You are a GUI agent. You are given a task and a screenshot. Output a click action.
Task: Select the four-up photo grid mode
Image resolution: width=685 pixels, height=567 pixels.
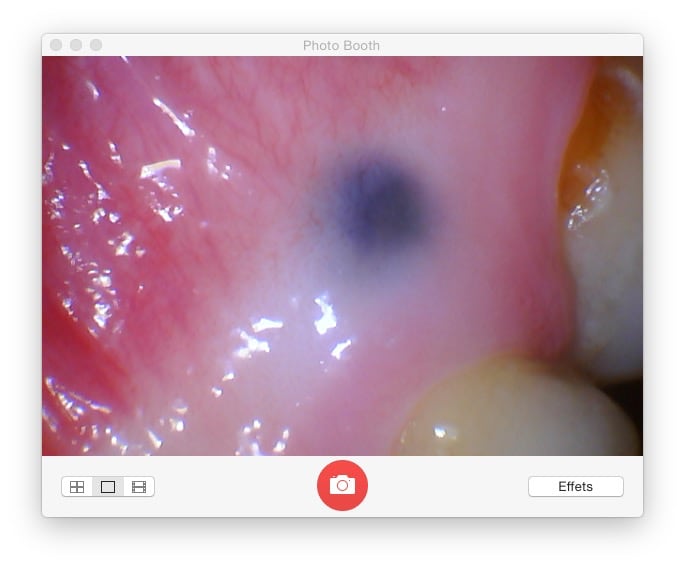[x=77, y=487]
